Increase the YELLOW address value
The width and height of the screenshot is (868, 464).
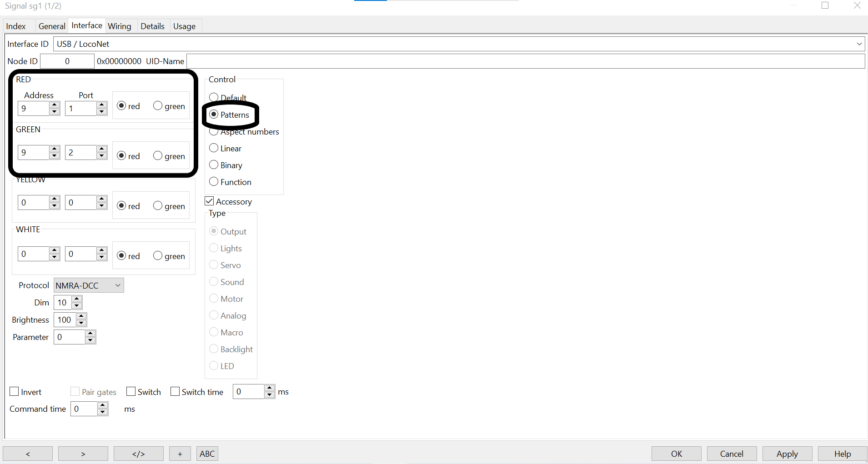pos(55,199)
